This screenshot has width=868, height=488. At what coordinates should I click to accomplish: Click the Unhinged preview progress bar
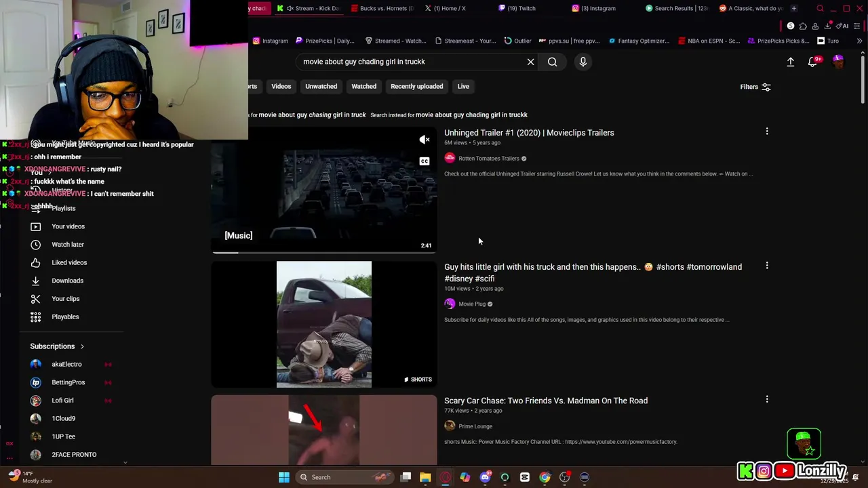pos(324,252)
